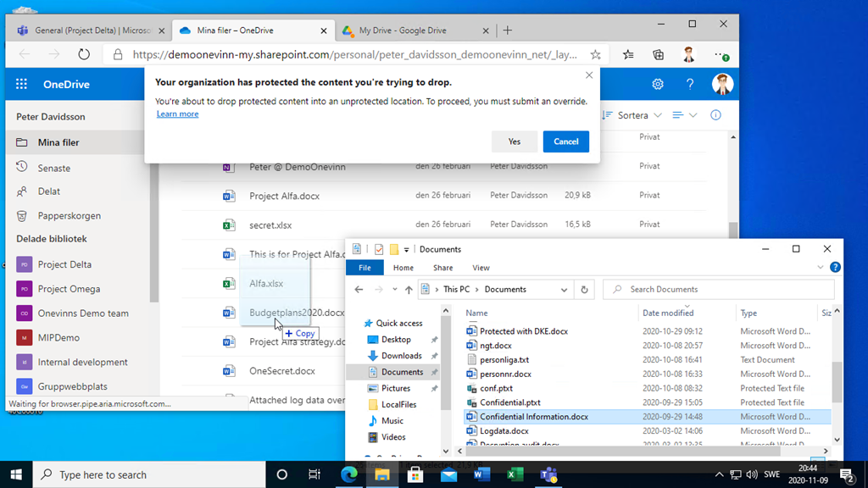Open the address bar history dropdown in Explorer
The height and width of the screenshot is (488, 868).
565,290
